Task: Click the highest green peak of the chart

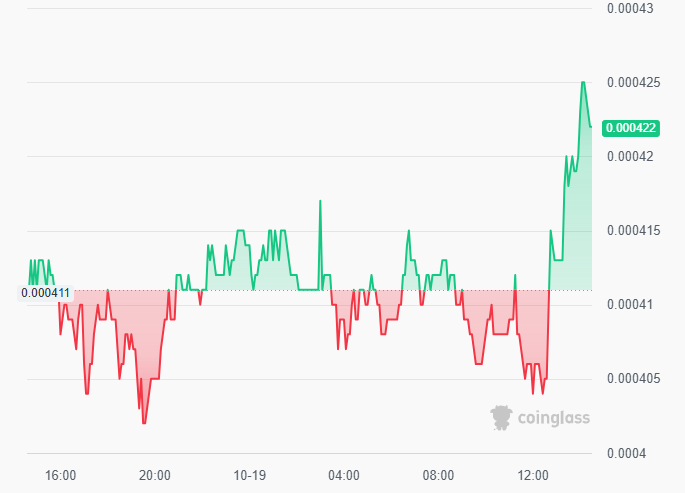Action: pyautogui.click(x=583, y=83)
